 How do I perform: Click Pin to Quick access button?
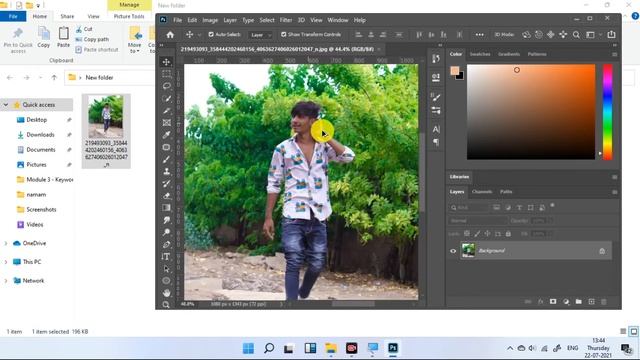(x=18, y=40)
